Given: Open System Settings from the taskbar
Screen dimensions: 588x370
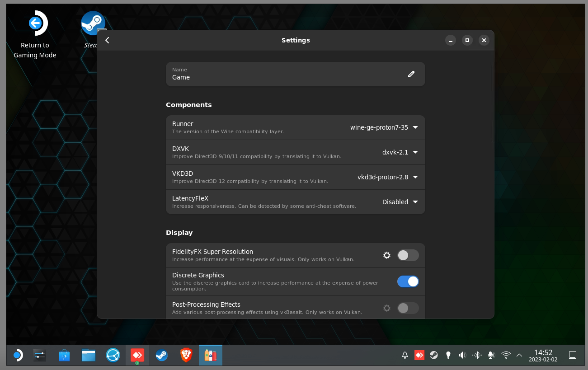Looking at the screenshot, I should pyautogui.click(x=40, y=356).
